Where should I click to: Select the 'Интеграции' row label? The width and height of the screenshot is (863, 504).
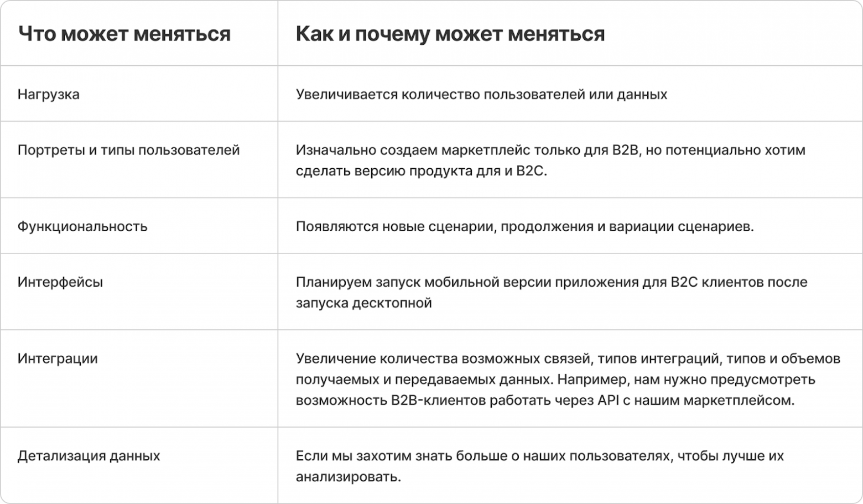tap(58, 359)
